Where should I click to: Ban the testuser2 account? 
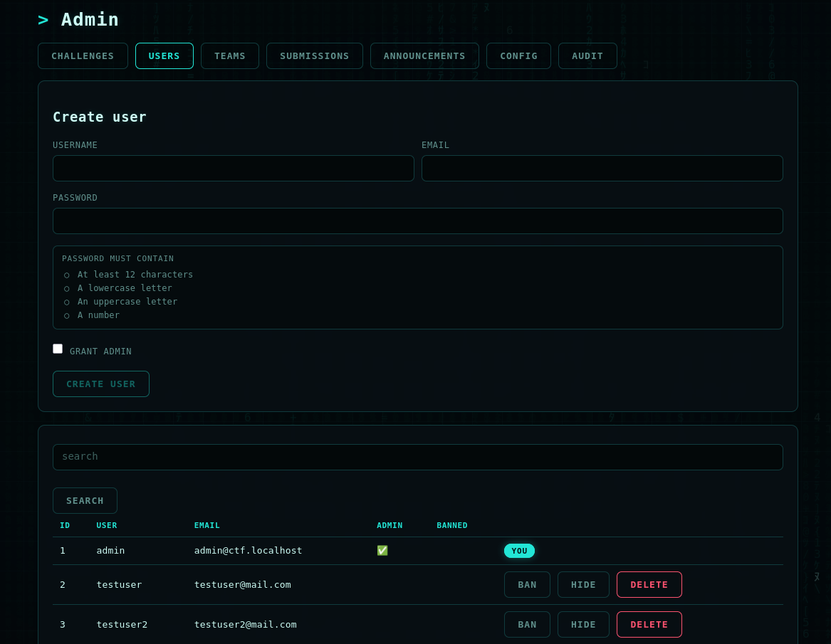[528, 624]
